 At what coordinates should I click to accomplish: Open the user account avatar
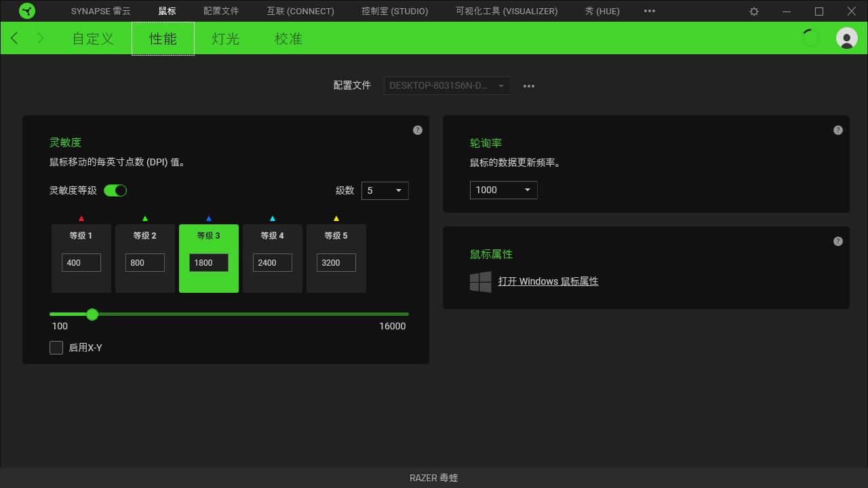(x=846, y=38)
